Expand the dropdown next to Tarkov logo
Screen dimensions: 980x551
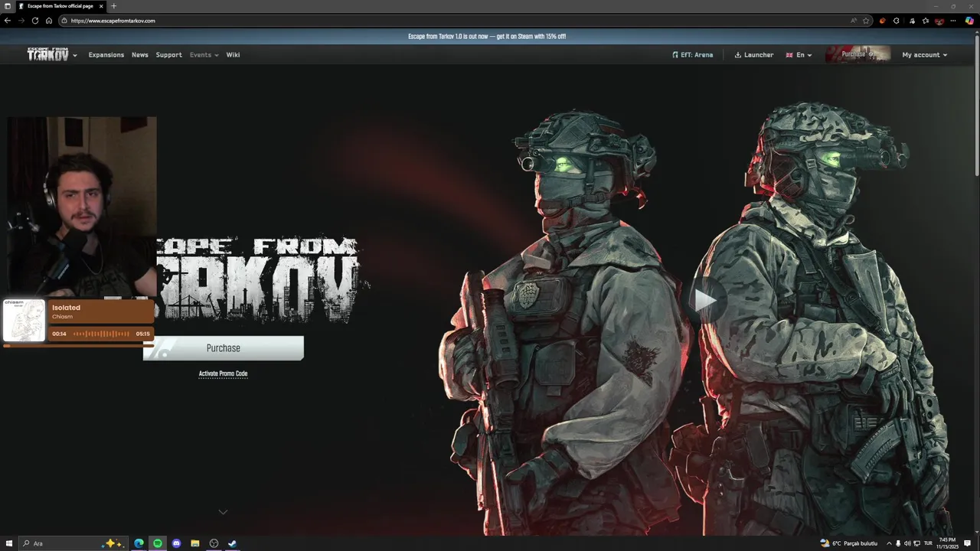pos(75,55)
